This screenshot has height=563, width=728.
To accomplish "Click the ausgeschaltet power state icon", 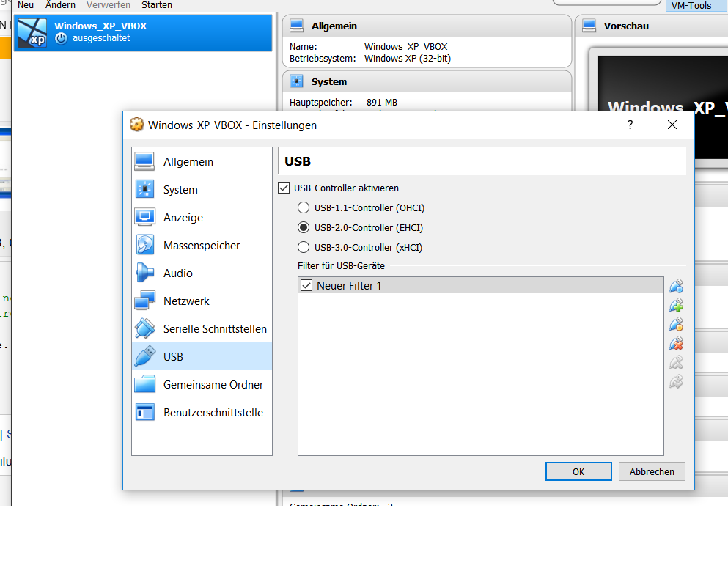I will pyautogui.click(x=61, y=39).
